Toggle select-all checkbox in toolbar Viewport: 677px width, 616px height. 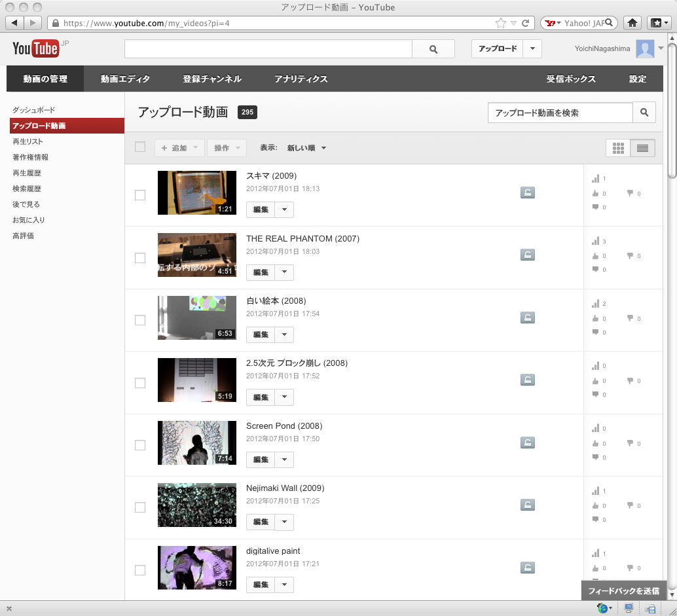[x=140, y=147]
